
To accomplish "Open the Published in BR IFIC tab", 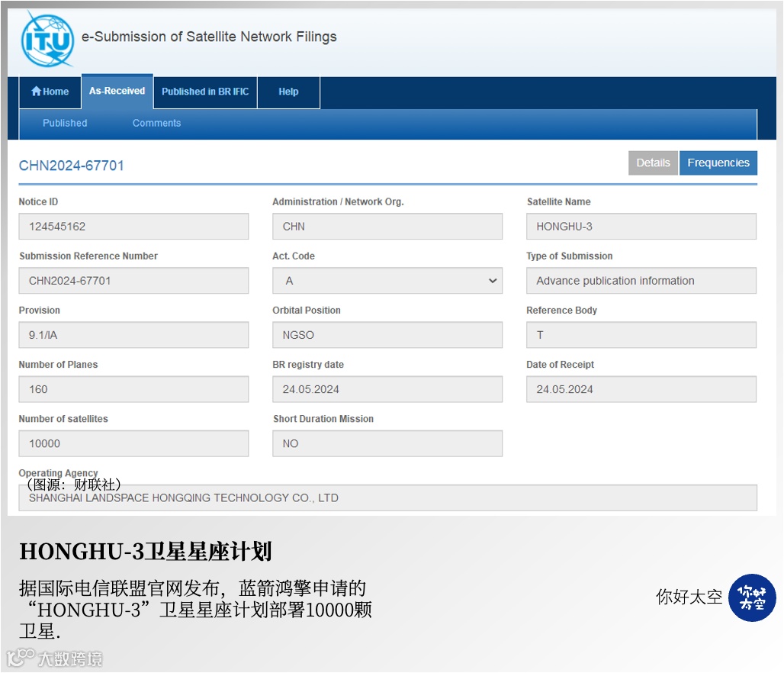I will click(205, 92).
